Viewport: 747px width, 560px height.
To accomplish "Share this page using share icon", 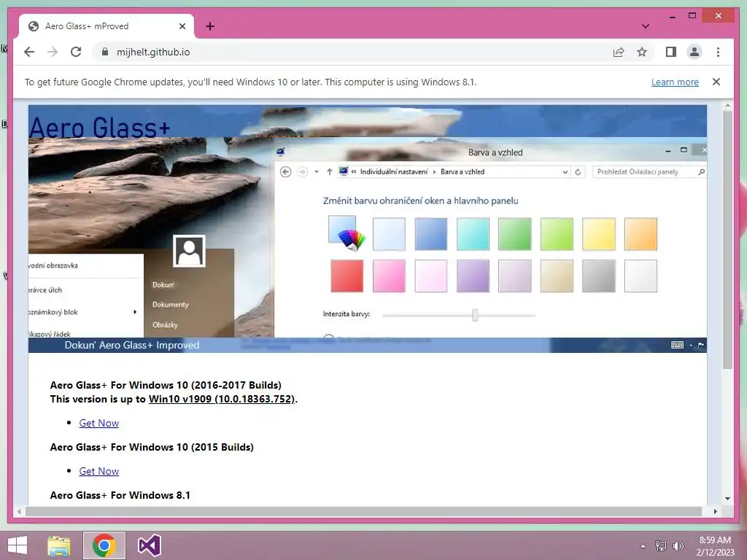I will pos(619,52).
